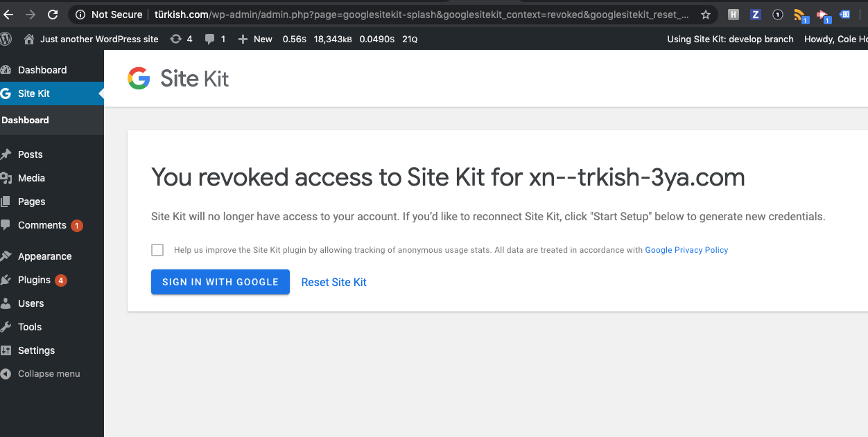The height and width of the screenshot is (437, 868).
Task: Click the comments bubble icon showing 1
Action: tap(211, 39)
